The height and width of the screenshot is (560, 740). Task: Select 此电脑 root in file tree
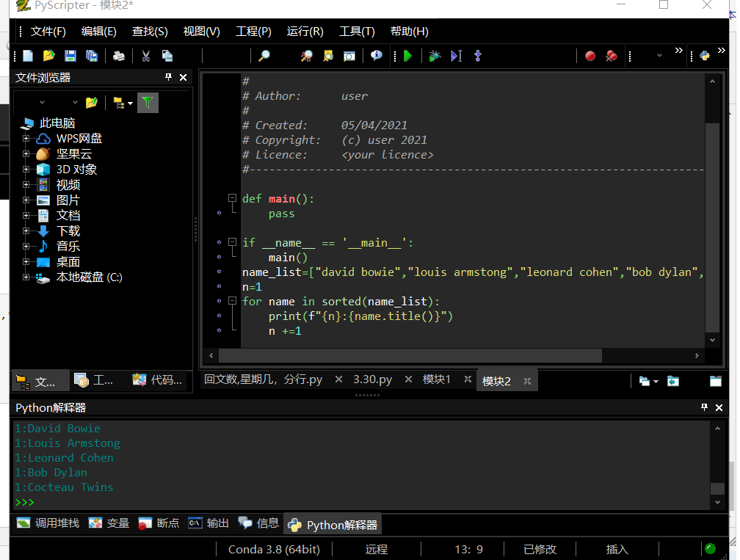coord(57,123)
